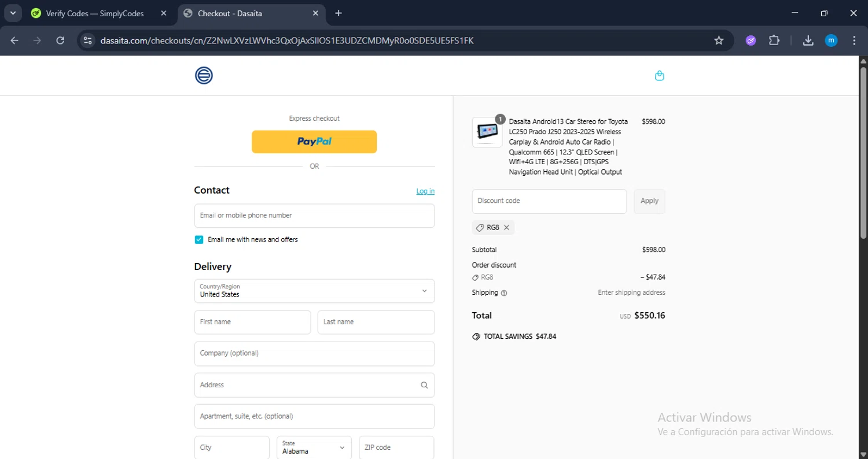The height and width of the screenshot is (459, 868).
Task: Open the Chrome profile avatar
Action: click(x=831, y=40)
